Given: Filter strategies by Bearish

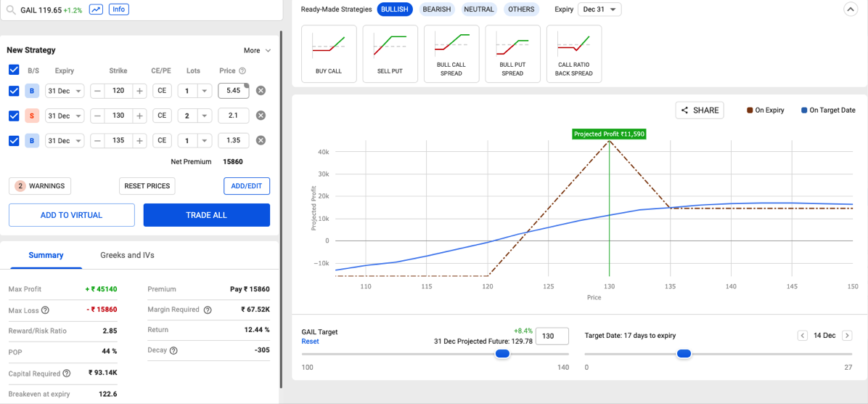Looking at the screenshot, I should (x=436, y=9).
